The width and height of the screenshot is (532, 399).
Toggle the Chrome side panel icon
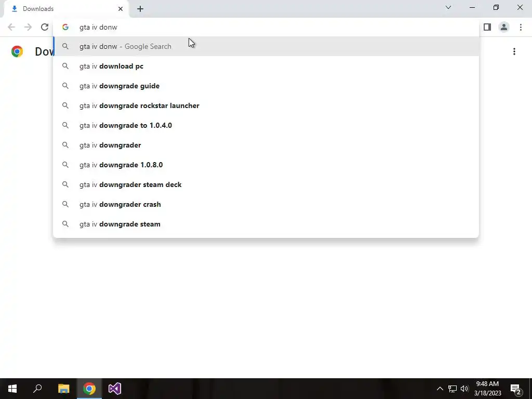coord(487,27)
